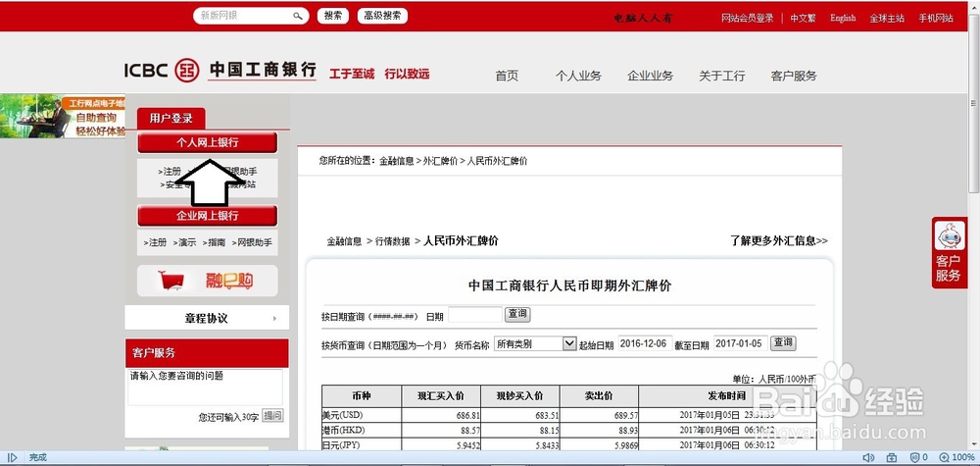Click the 100% zoom level text
The height and width of the screenshot is (466, 980).
[x=963, y=458]
